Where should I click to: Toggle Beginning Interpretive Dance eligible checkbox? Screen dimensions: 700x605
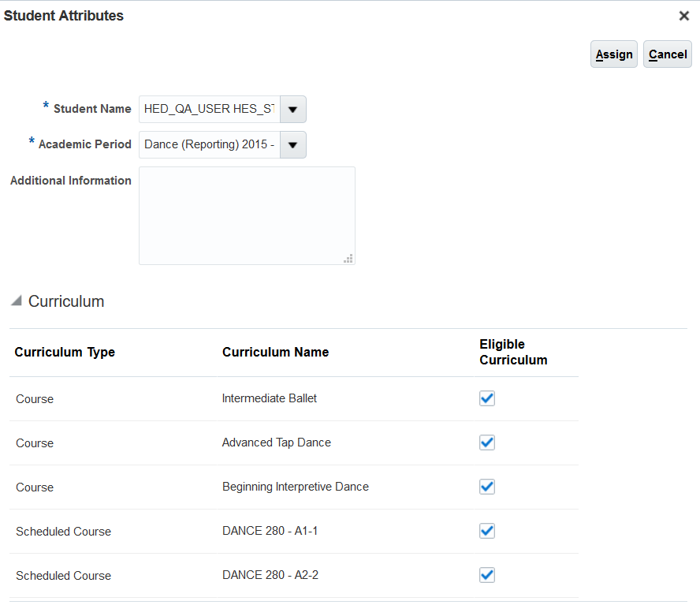pyautogui.click(x=487, y=487)
